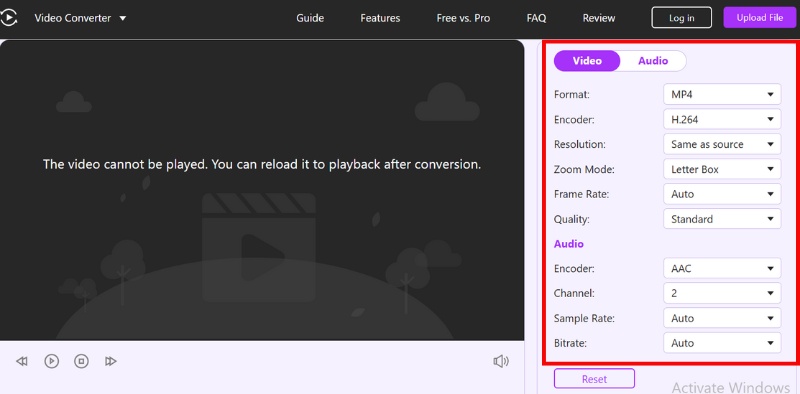Open the Video Converter title dropdown
Viewport: 800px width, 394px height.
click(80, 18)
